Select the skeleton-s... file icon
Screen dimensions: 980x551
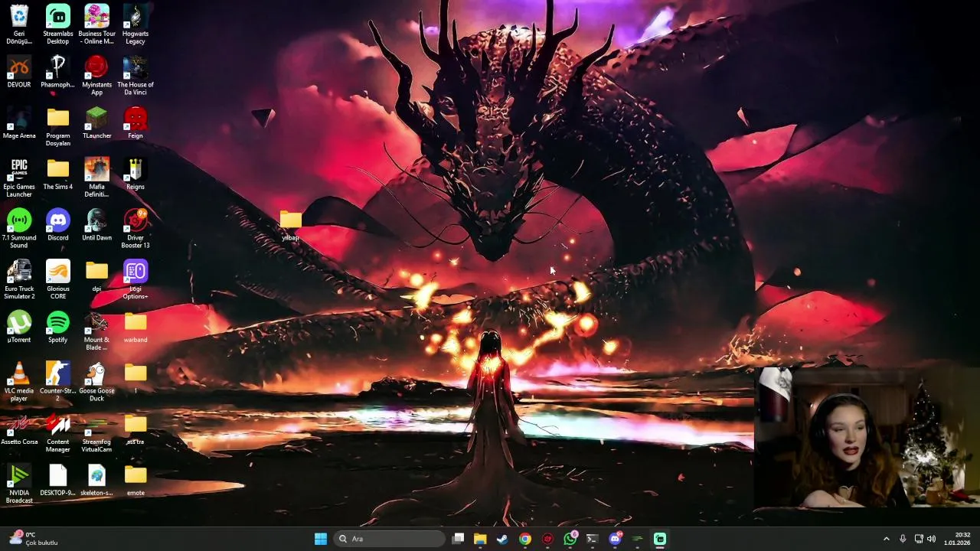(96, 481)
